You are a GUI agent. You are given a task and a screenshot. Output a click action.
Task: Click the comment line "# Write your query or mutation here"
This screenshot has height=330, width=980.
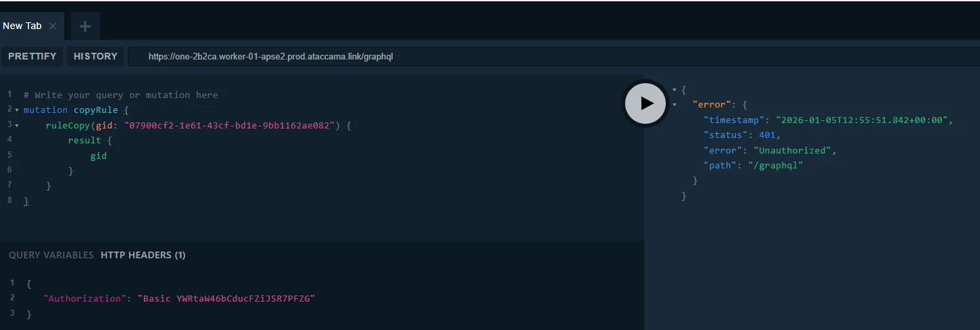121,95
